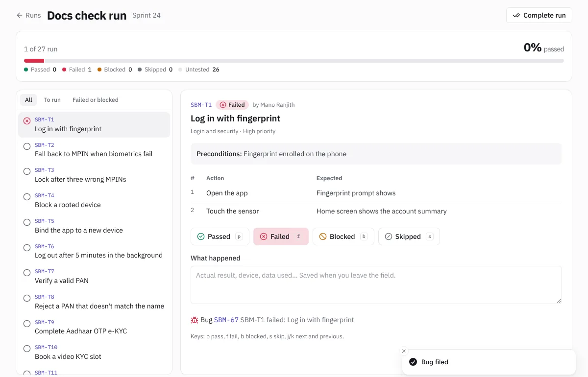Click the red failed status icon of SBM-T1
This screenshot has height=377, width=588.
pos(27,121)
